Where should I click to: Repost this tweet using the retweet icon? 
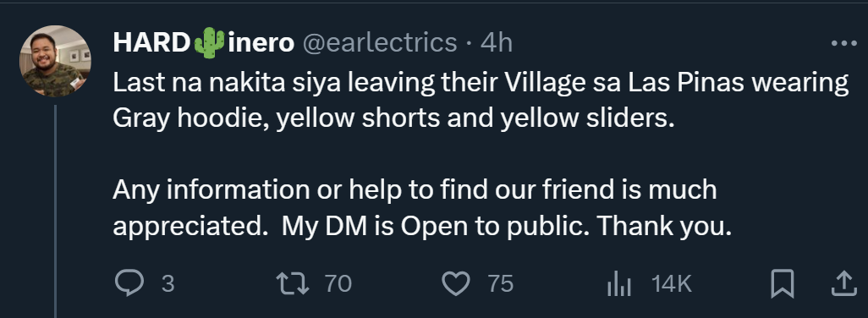point(294,283)
